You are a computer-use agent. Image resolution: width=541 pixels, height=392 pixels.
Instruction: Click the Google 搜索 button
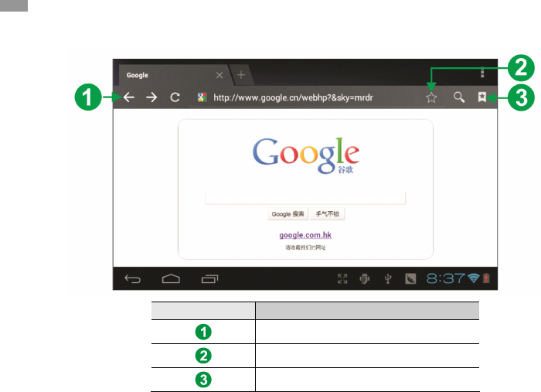288,214
